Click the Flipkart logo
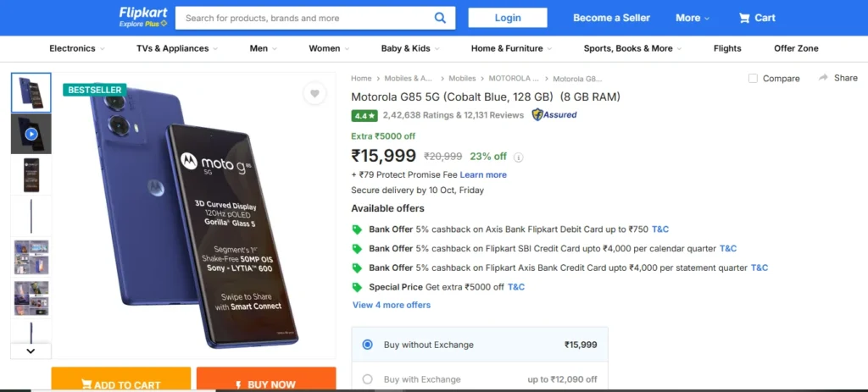 pyautogui.click(x=143, y=17)
